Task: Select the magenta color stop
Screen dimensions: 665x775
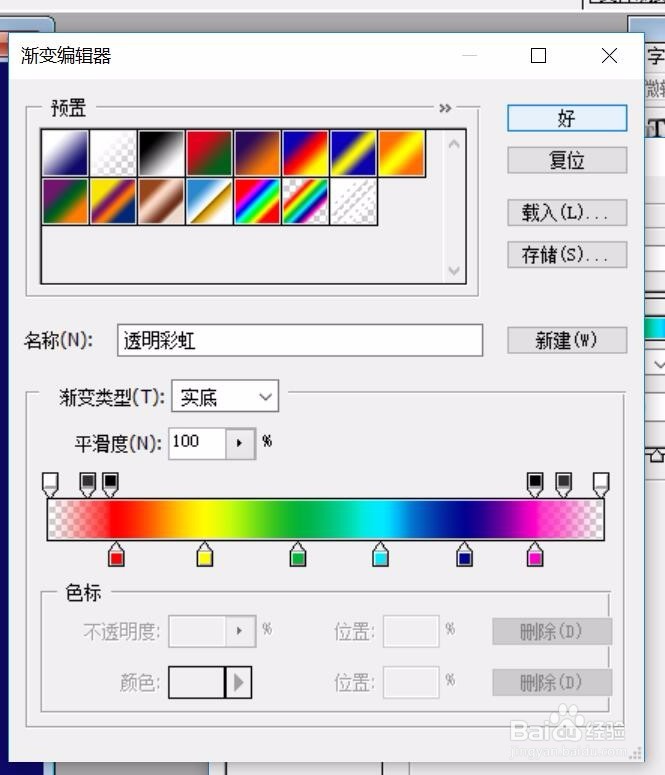Action: (x=535, y=554)
